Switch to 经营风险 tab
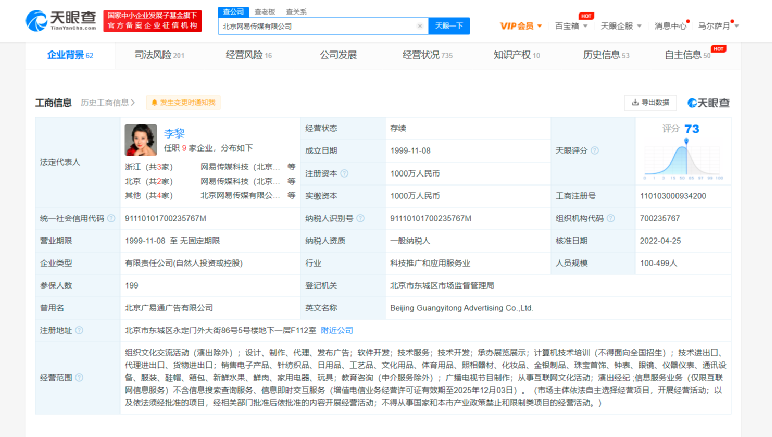The width and height of the screenshot is (772, 437). click(x=249, y=55)
